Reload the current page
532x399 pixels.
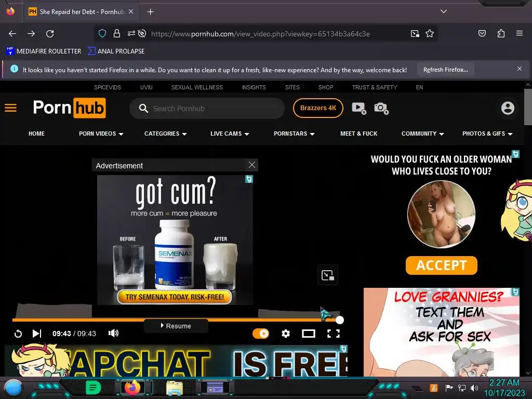click(50, 34)
